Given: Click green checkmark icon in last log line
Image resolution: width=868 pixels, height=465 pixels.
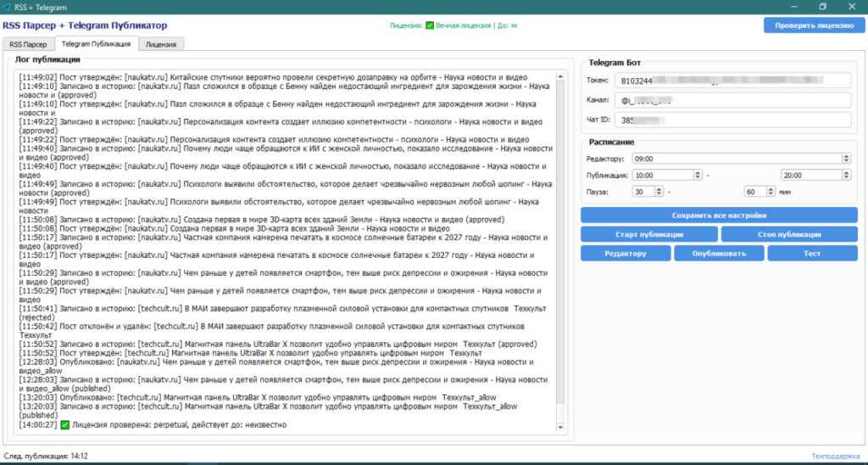Looking at the screenshot, I should 64,424.
